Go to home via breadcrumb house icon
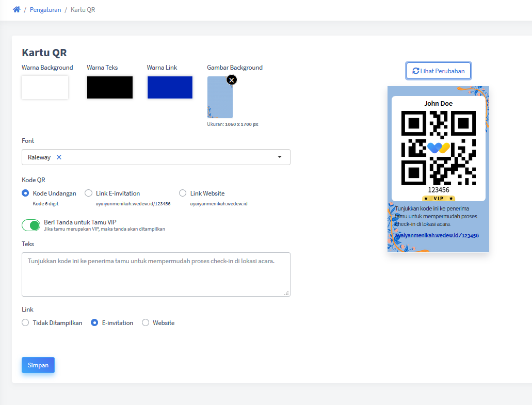Image resolution: width=532 pixels, height=405 pixels. [17, 9]
